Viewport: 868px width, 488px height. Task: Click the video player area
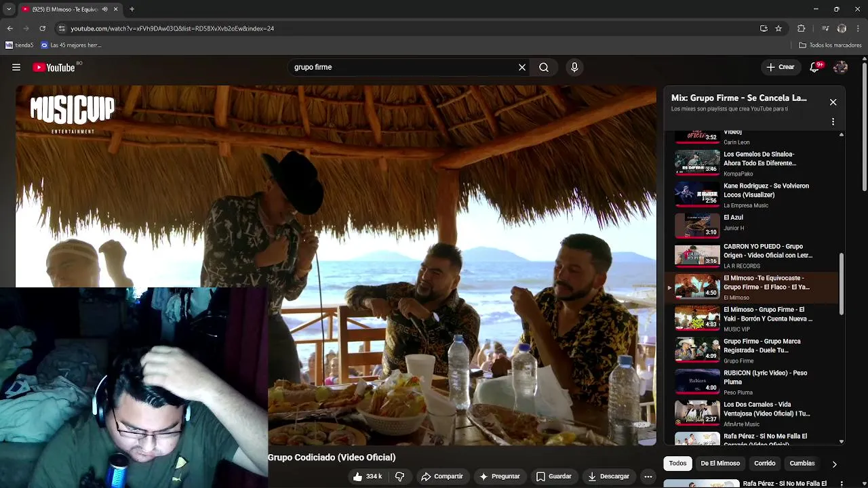pos(336,265)
